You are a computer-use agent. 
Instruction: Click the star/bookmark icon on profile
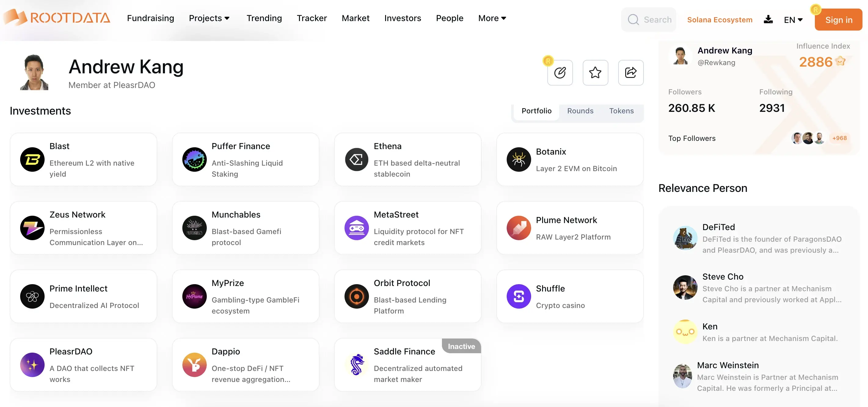(595, 72)
